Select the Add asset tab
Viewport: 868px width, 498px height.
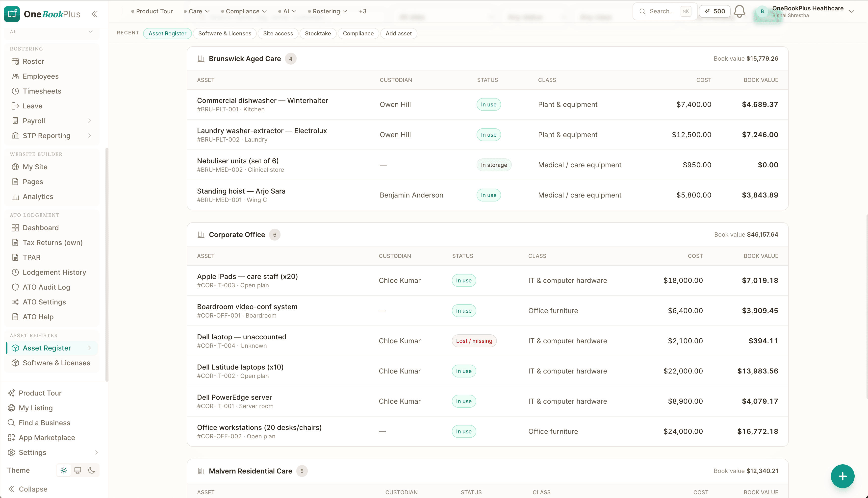pos(398,33)
